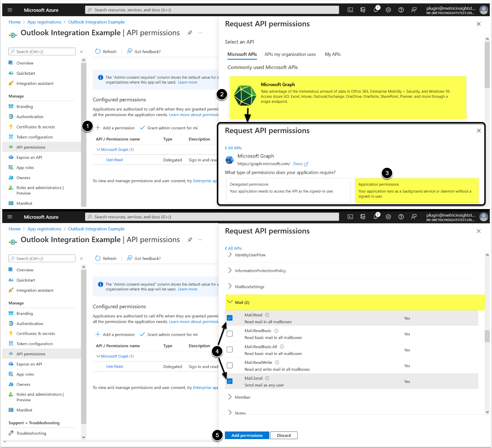The image size is (492, 448).
Task: Open the Docs link under Microsoft Graph
Action: coord(300,164)
